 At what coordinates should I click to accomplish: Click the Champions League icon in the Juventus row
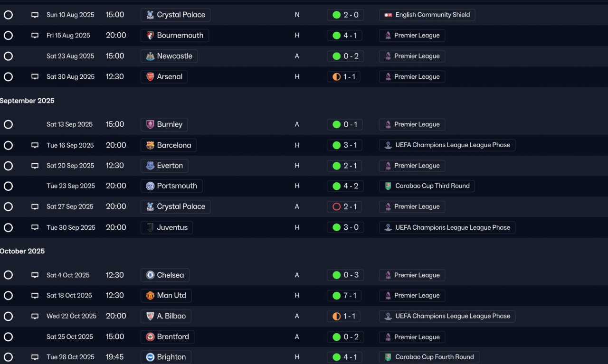point(388,228)
